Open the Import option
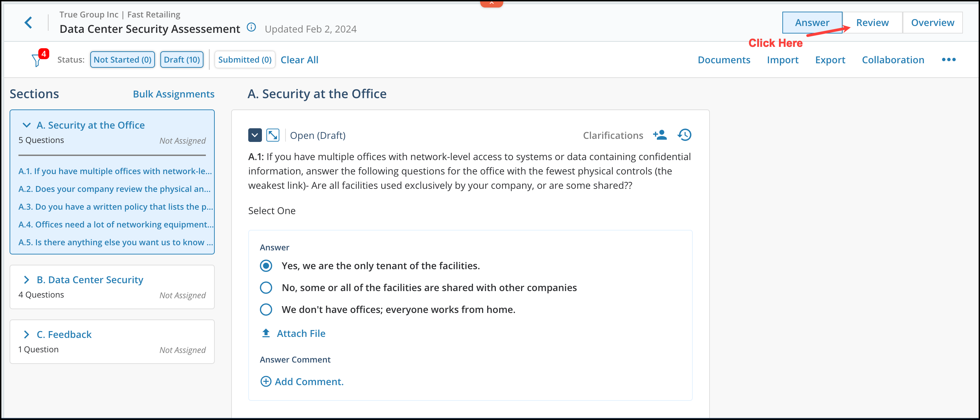980x420 pixels. point(783,60)
